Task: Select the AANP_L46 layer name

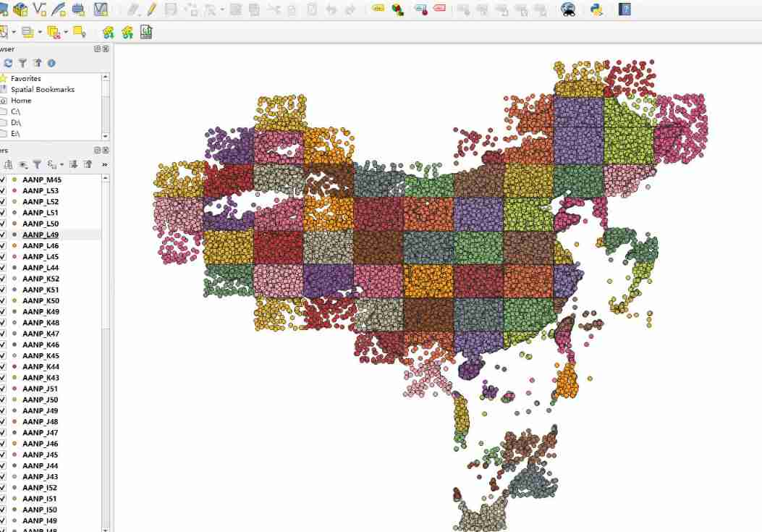Action: (x=41, y=245)
